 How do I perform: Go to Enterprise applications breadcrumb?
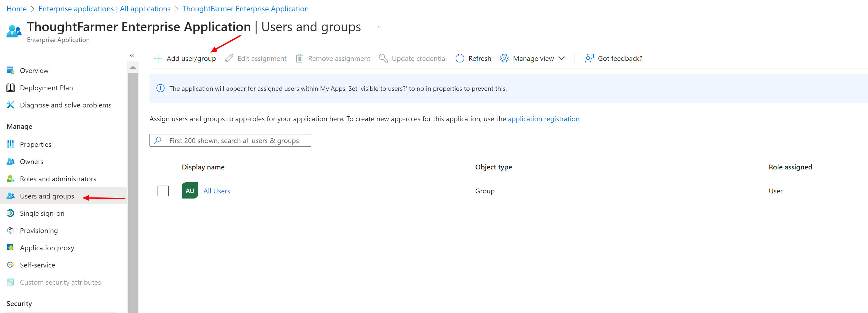click(x=104, y=9)
